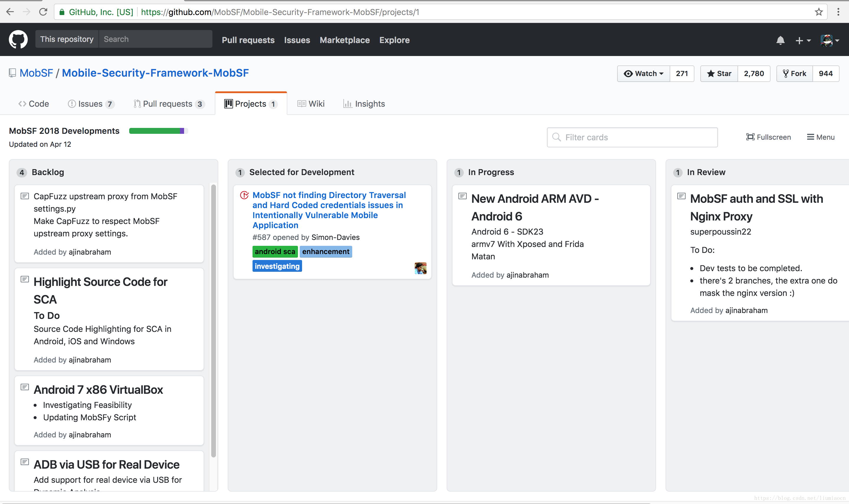
Task: Open the Code tab
Action: point(34,103)
